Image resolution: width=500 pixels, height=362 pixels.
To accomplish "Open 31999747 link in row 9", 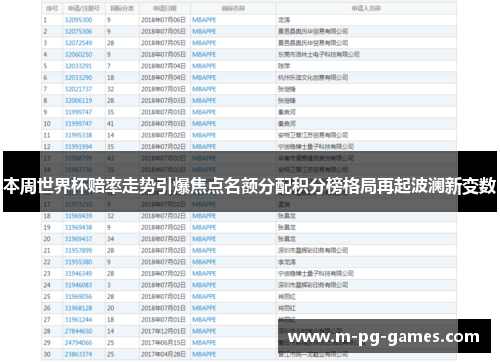I will [78, 112].
